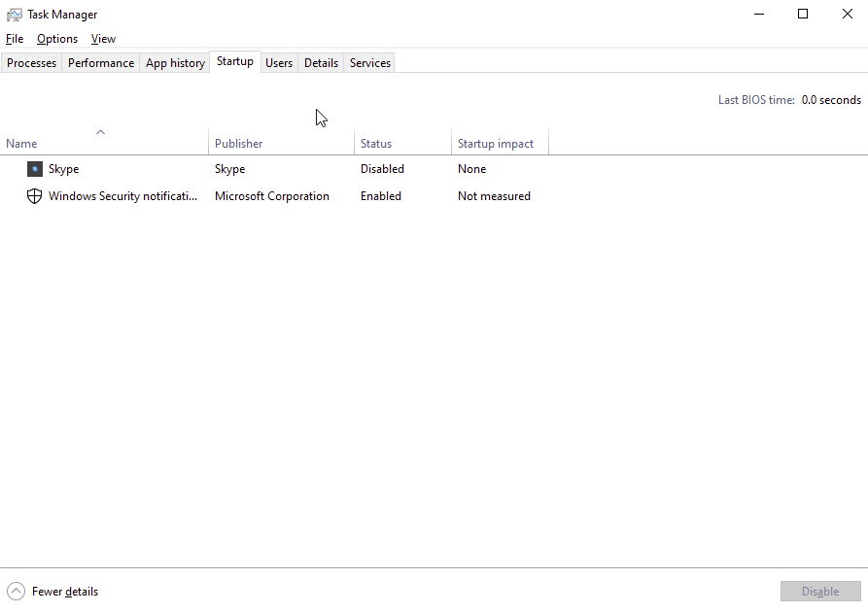Maximize the Task Manager window

(803, 14)
